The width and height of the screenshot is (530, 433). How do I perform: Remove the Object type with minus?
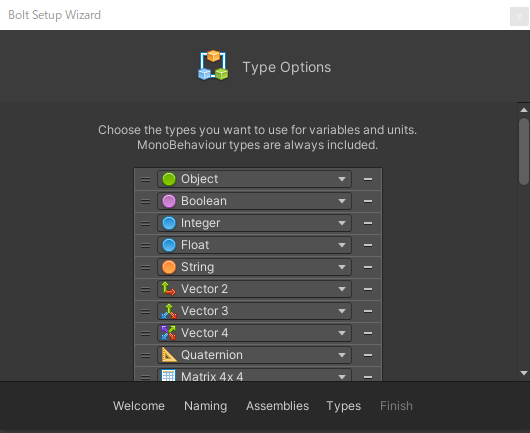[x=368, y=179]
